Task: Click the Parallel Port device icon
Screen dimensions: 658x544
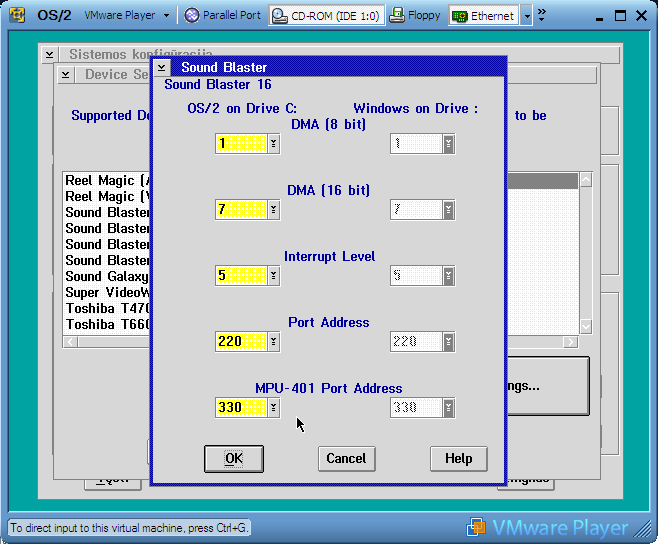Action: (x=192, y=16)
